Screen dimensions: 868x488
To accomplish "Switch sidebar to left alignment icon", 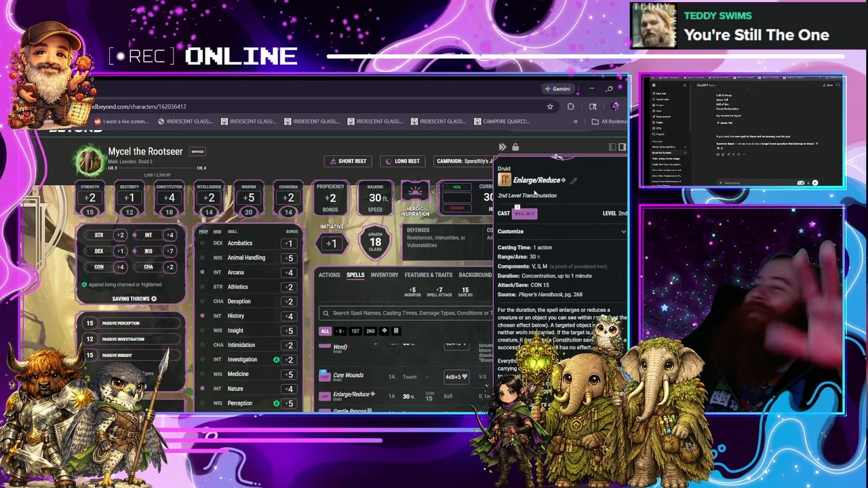I will 612,147.
